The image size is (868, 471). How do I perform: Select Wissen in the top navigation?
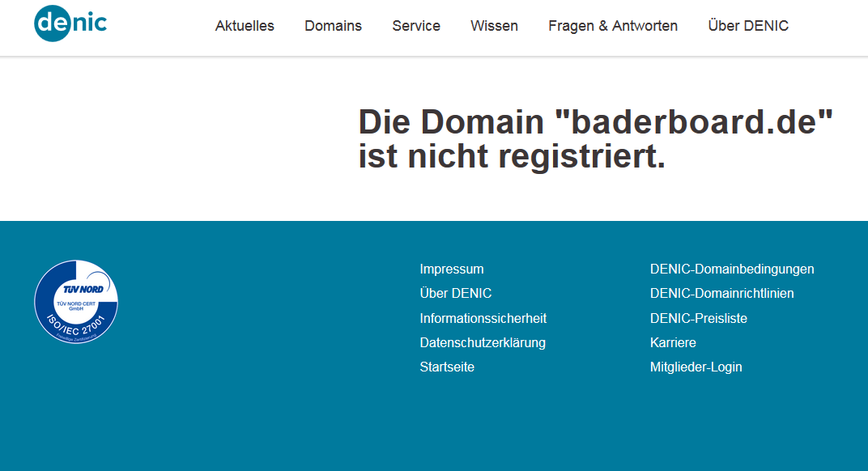(x=495, y=26)
